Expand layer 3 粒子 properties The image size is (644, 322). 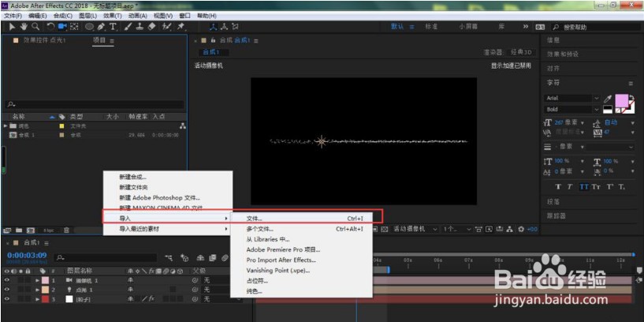coord(38,299)
